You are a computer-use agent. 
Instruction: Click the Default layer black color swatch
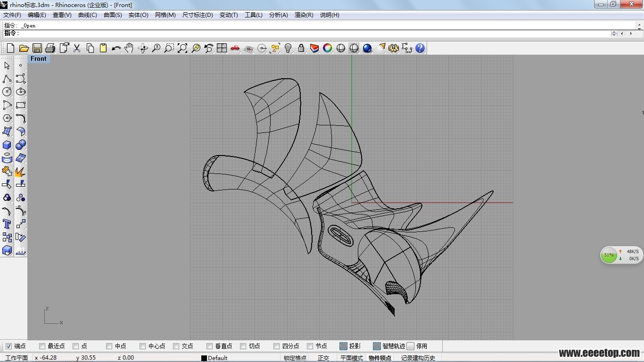(204, 358)
